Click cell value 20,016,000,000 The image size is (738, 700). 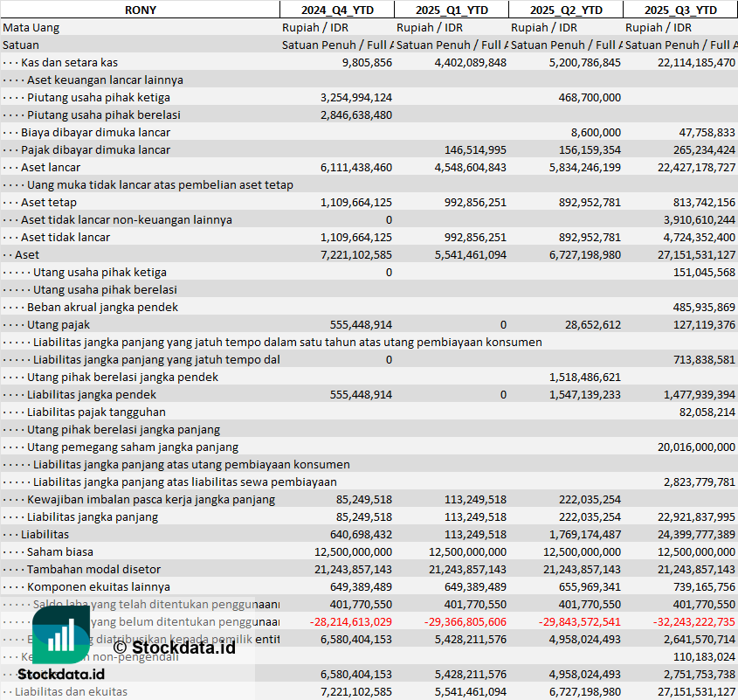(696, 447)
